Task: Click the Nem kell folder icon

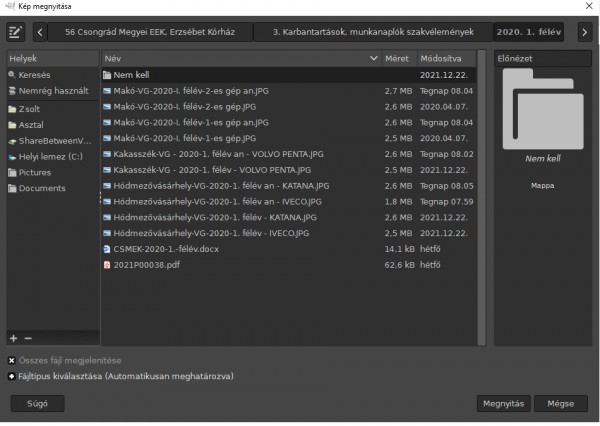Action: (x=107, y=75)
